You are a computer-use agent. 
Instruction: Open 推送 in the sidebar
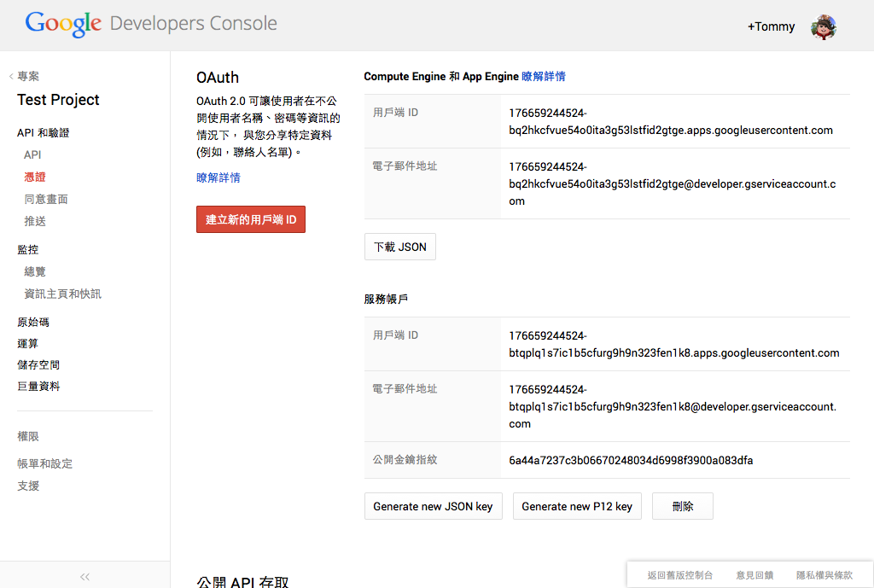[x=35, y=221]
